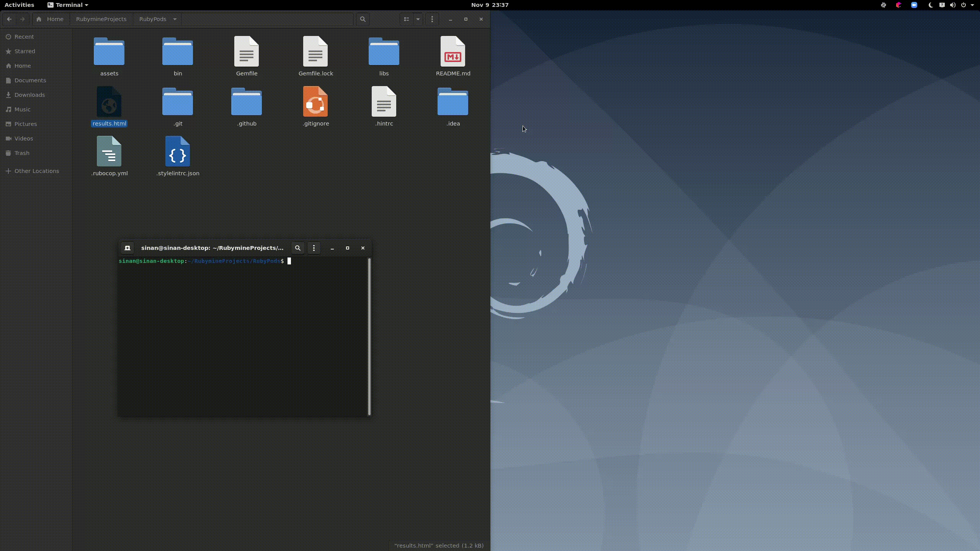Toggle the list/grid view icon
Screen dimensions: 980x551
tap(407, 19)
